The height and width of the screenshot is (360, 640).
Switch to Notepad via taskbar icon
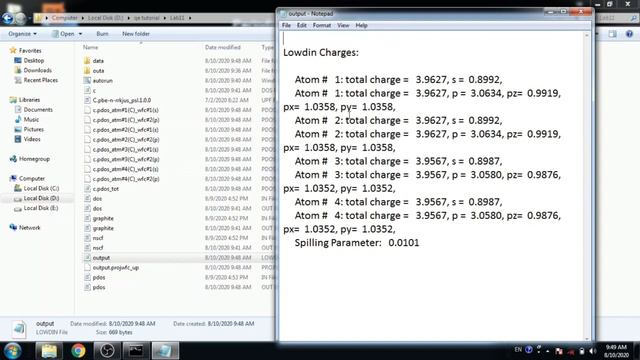(165, 351)
